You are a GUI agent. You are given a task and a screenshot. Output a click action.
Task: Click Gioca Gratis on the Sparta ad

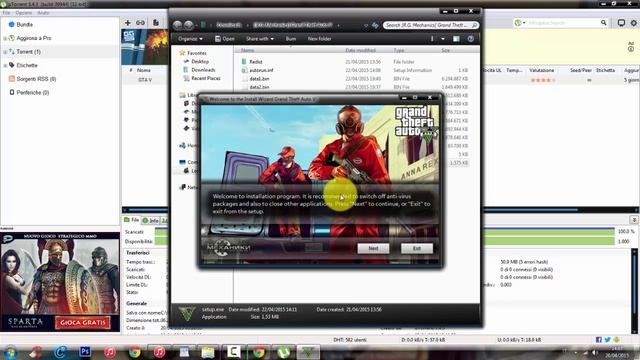[x=83, y=322]
